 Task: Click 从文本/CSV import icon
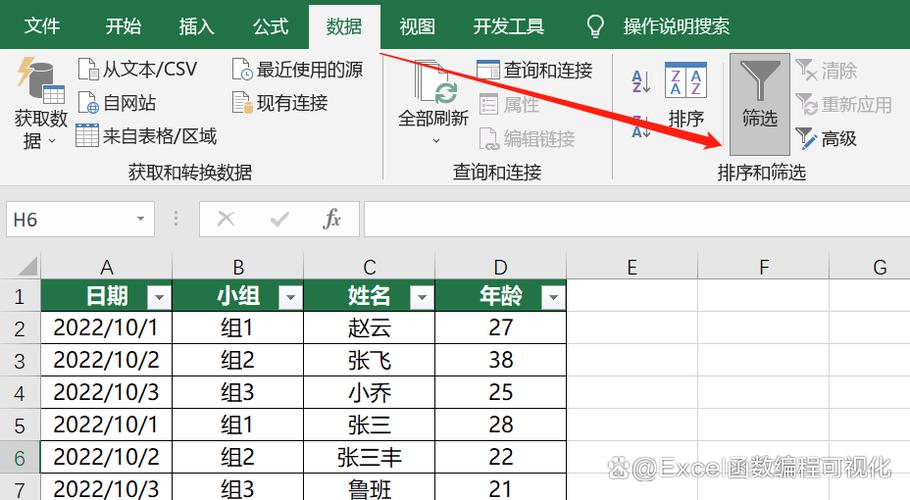pyautogui.click(x=88, y=69)
